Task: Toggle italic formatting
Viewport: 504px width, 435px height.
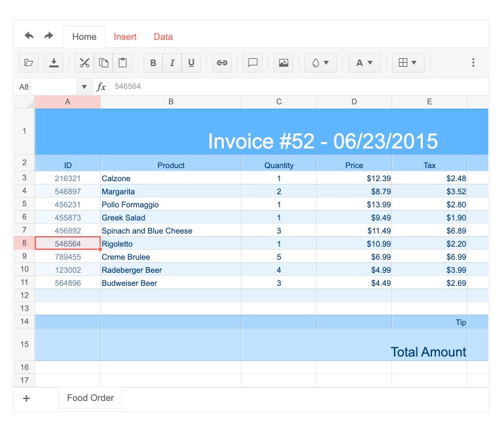Action: pos(172,63)
